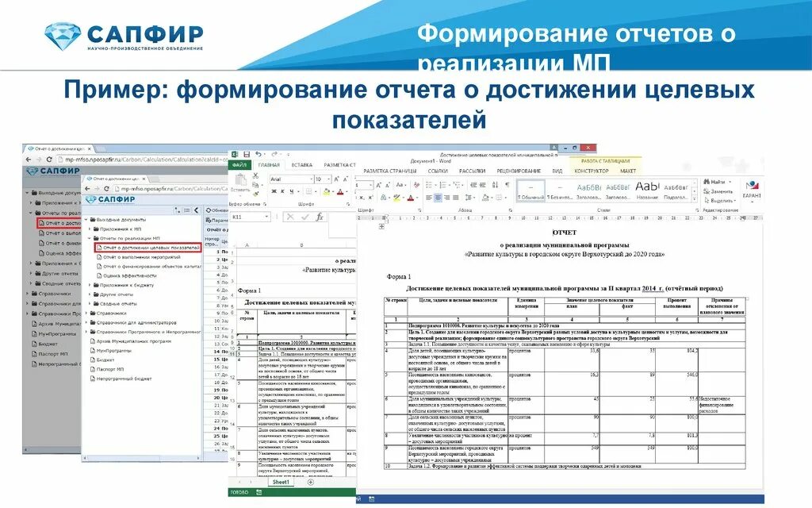Click Excel save icon in quick access toolbar
The height and width of the screenshot is (508, 812).
pos(247,155)
